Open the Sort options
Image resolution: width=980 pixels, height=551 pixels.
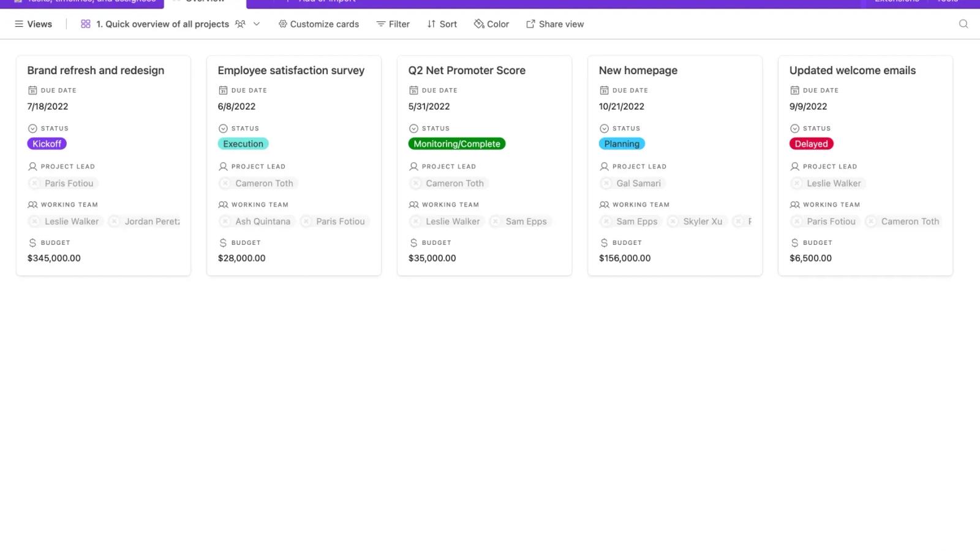coord(442,24)
